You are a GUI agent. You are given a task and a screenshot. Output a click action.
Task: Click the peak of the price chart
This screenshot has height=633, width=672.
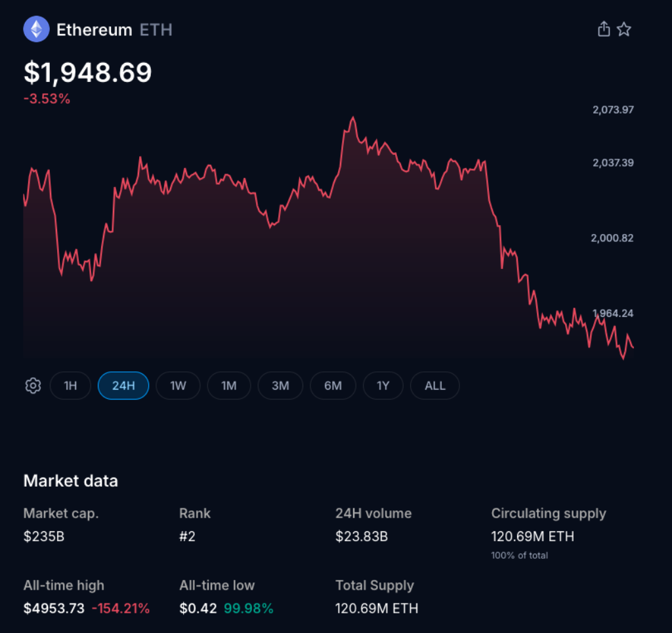pyautogui.click(x=353, y=116)
